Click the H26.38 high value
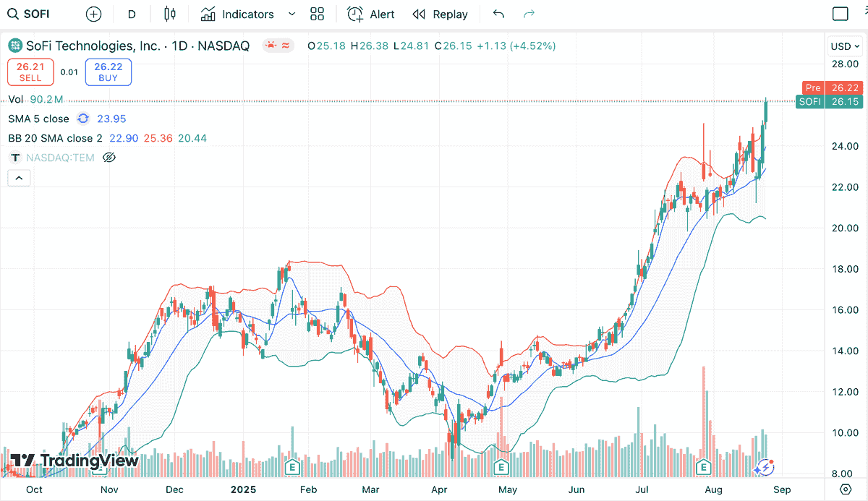 369,46
